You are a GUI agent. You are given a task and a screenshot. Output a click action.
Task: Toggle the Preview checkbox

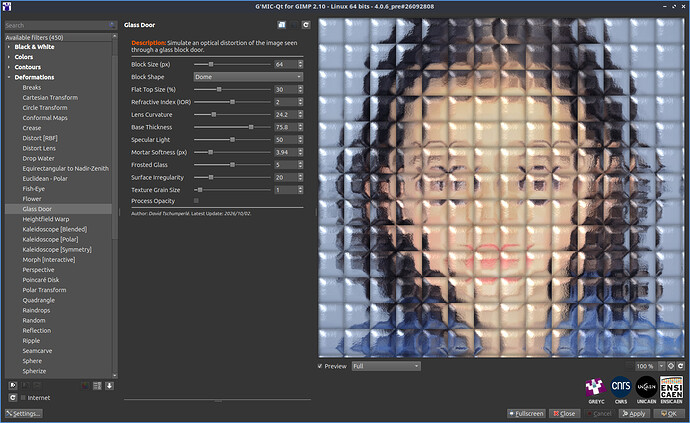coord(320,366)
